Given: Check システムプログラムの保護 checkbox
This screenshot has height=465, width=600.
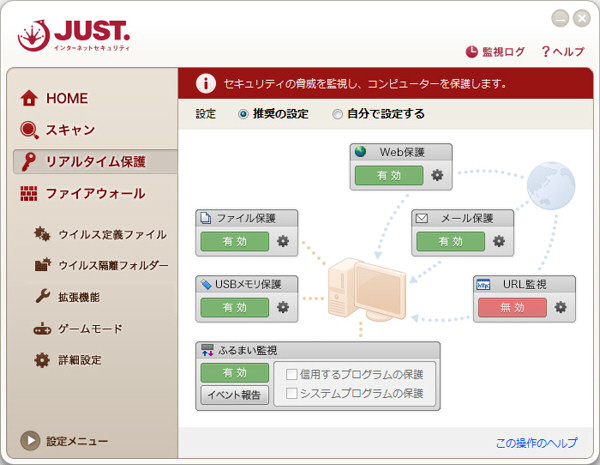Looking at the screenshot, I should pos(291,393).
